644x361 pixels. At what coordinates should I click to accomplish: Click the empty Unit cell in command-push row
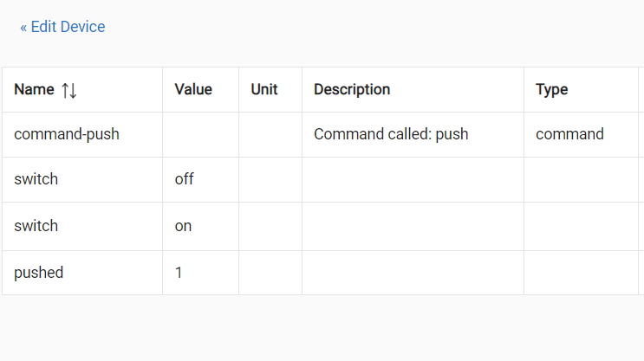[x=270, y=134]
